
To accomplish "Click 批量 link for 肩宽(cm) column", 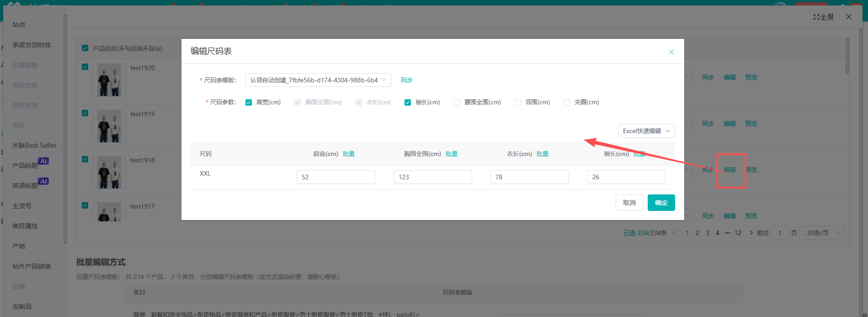I will 349,154.
